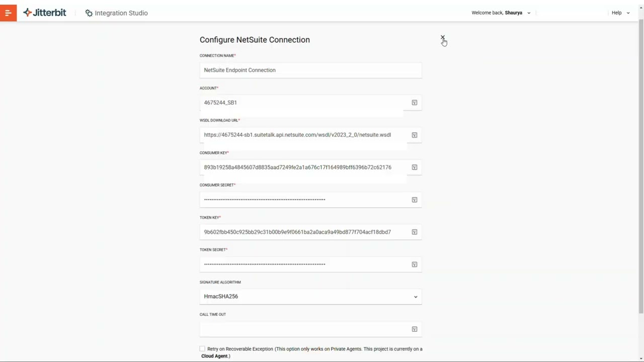The height and width of the screenshot is (362, 644).
Task: Enable Retry on Recoverable Exception checkbox
Action: click(x=202, y=349)
